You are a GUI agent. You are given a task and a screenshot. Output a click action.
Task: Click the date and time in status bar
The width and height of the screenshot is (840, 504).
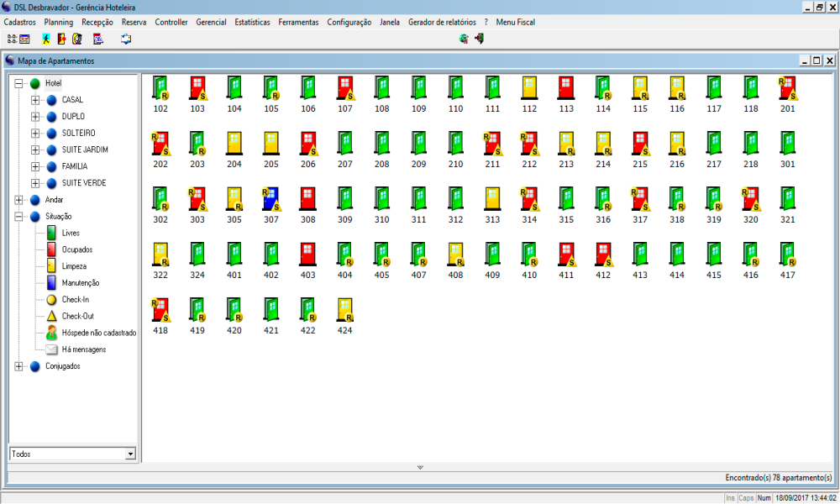pyautogui.click(x=806, y=498)
